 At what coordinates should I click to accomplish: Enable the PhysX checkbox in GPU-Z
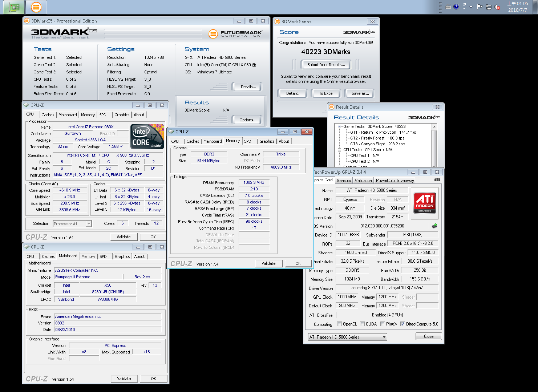tap(383, 324)
